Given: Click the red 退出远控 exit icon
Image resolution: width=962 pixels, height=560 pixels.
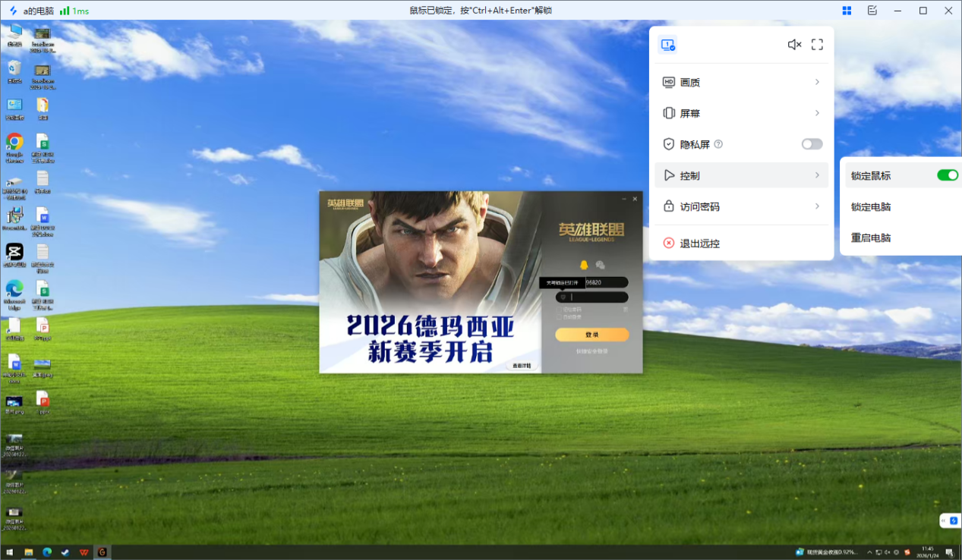Looking at the screenshot, I should point(667,243).
